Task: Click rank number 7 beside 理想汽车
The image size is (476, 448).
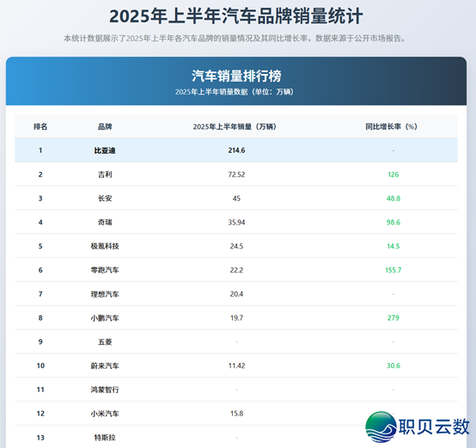Action: [x=40, y=294]
